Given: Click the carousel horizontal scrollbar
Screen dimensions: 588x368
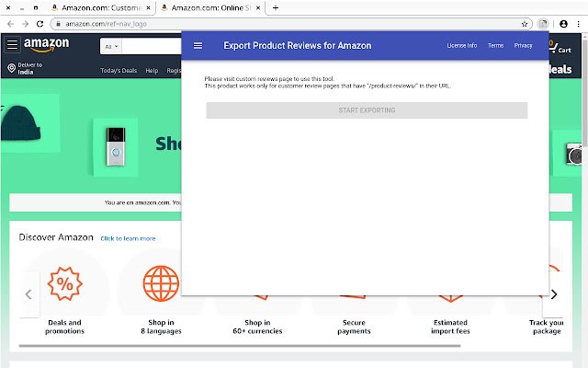Looking at the screenshot, I should point(240,346).
